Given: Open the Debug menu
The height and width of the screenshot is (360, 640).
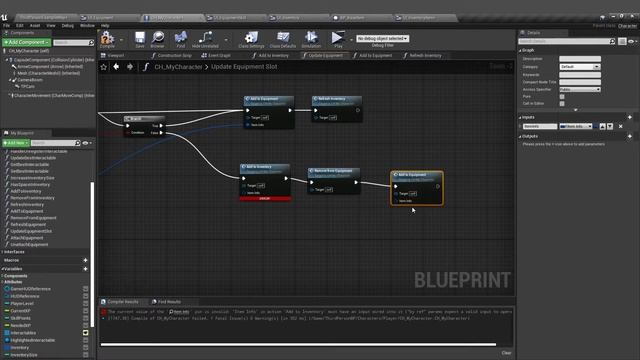Looking at the screenshot, I should (67, 26).
